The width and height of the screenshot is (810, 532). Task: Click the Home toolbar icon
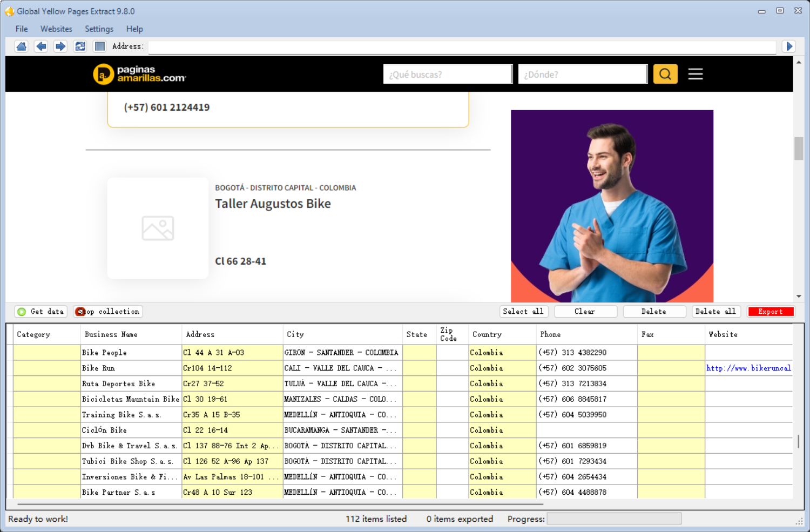(22, 46)
